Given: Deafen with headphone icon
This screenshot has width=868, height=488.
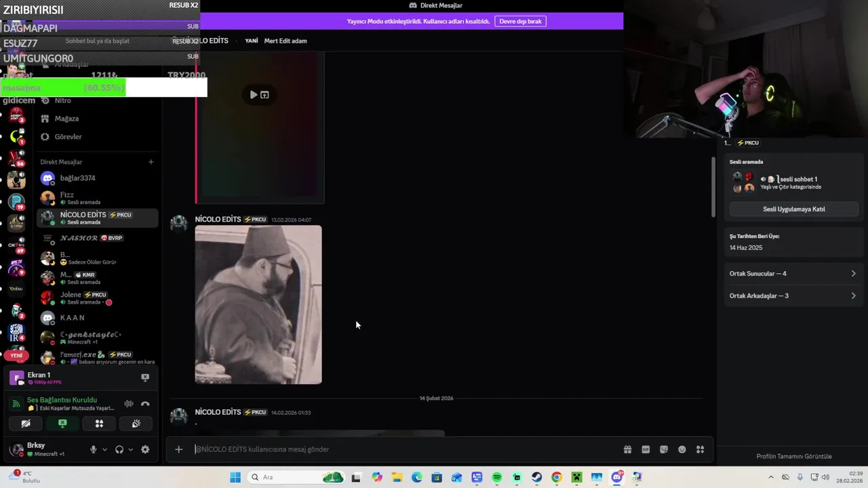Looking at the screenshot, I should pyautogui.click(x=119, y=449).
